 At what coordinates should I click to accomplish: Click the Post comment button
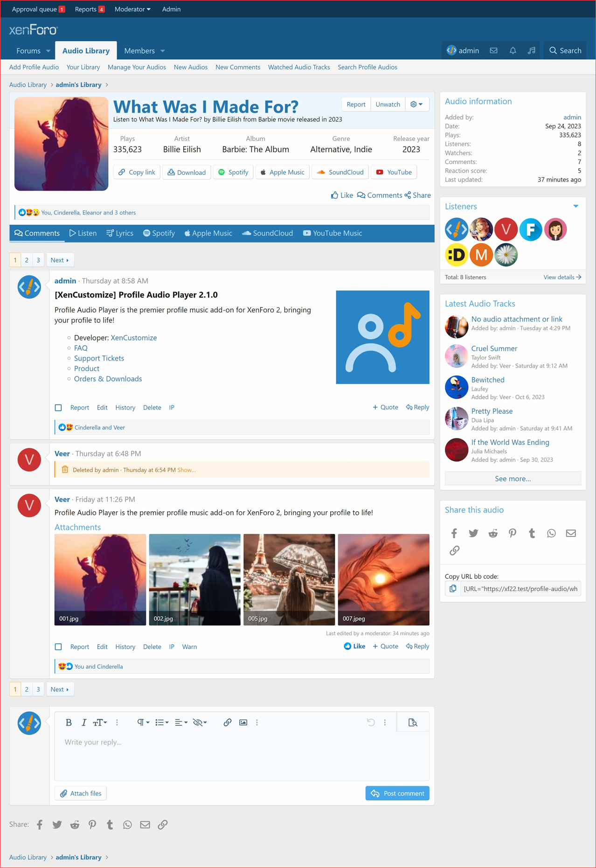click(397, 793)
